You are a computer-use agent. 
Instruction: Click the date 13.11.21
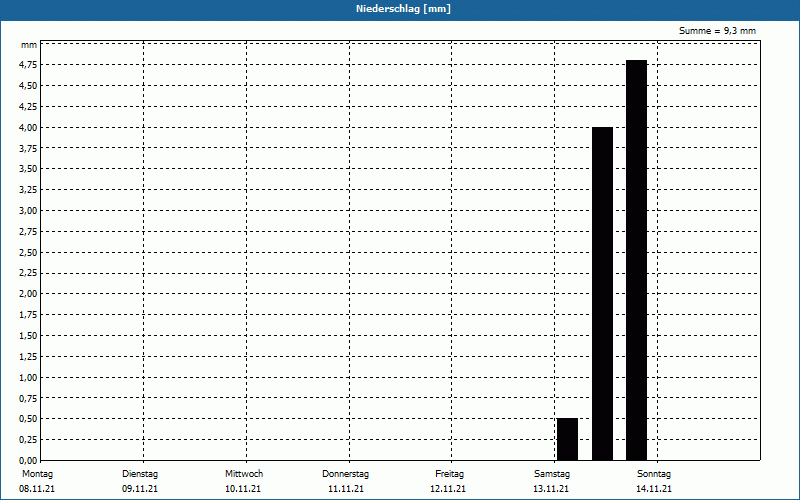(551, 488)
